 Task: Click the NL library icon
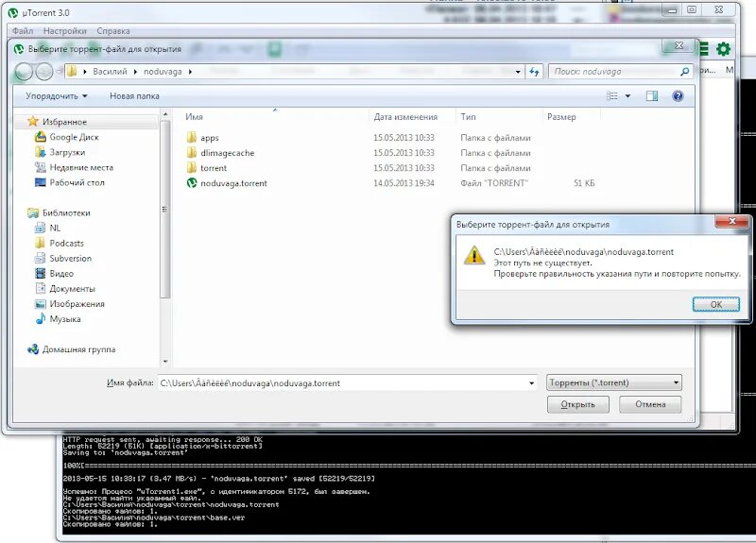[41, 228]
